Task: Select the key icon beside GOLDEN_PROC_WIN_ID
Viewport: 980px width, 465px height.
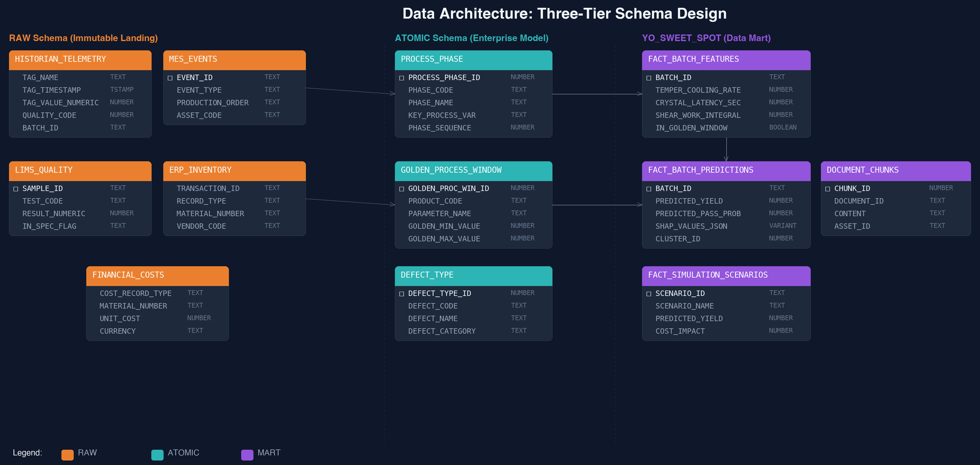Action: point(402,188)
